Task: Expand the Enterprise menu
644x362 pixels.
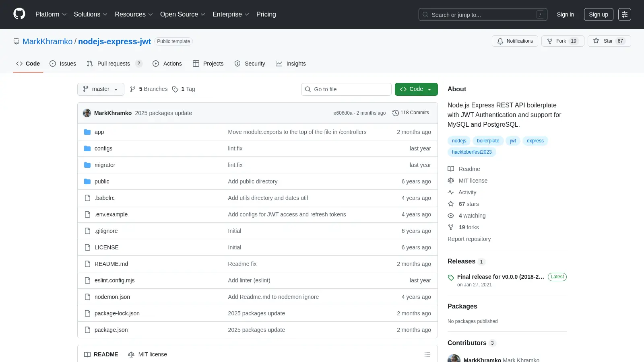Action: point(231,14)
